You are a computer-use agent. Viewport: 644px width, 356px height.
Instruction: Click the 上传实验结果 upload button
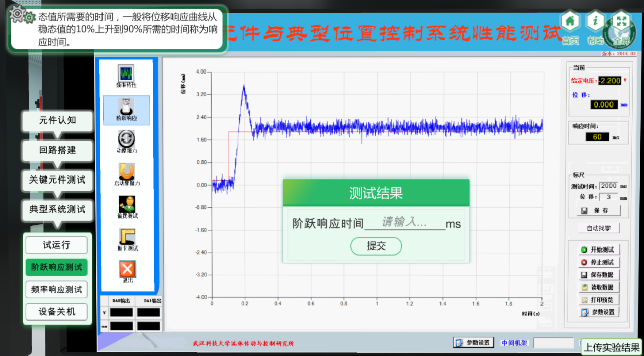click(x=612, y=347)
